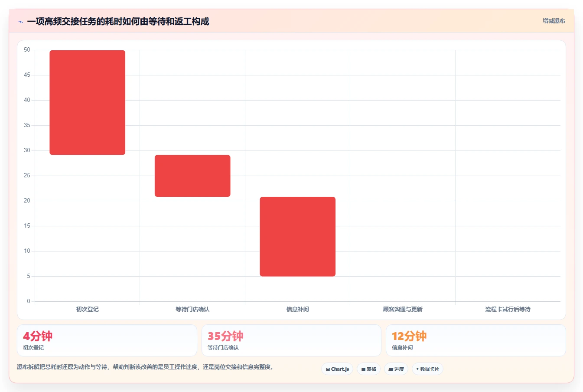Click the 增减瀑布 label in header
The height and width of the screenshot is (392, 583).
[x=554, y=21]
